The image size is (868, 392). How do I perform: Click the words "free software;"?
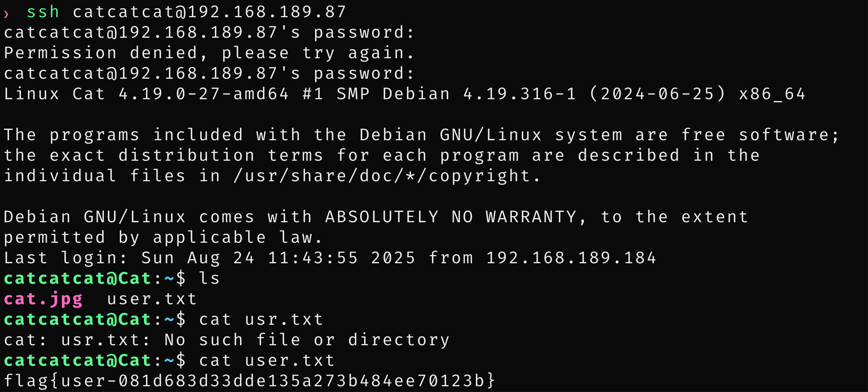click(760, 135)
